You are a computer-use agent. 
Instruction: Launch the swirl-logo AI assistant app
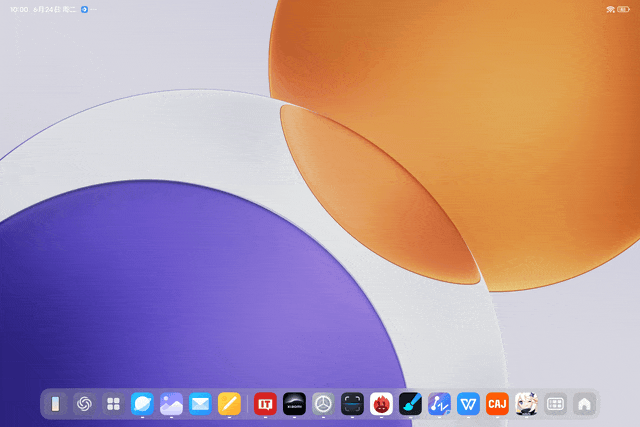pyautogui.click(x=85, y=404)
